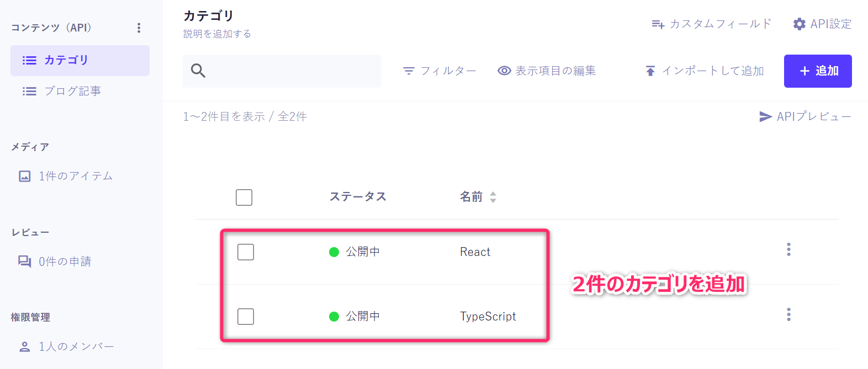Viewport: 868px width, 369px height.
Task: Check the TypeScript row checkbox
Action: coord(246,317)
